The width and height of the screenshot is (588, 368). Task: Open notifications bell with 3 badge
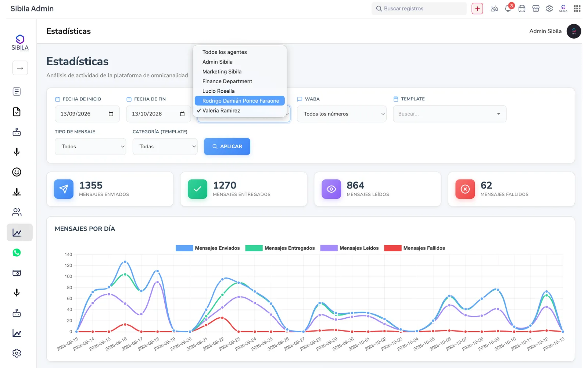508,8
